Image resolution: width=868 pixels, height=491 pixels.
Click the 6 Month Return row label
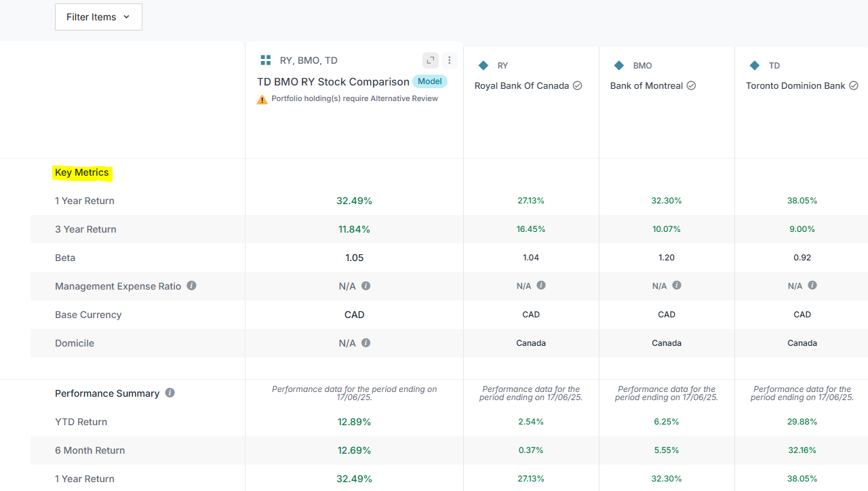90,450
